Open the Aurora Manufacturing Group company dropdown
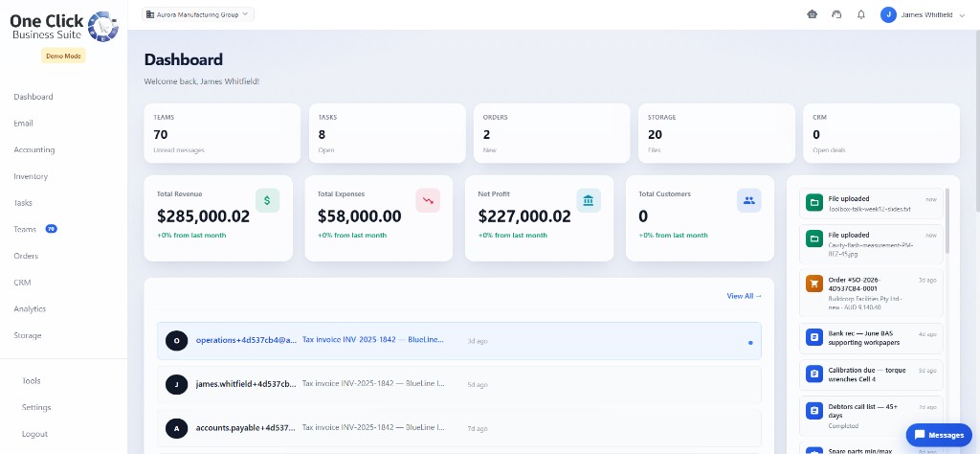 197,14
